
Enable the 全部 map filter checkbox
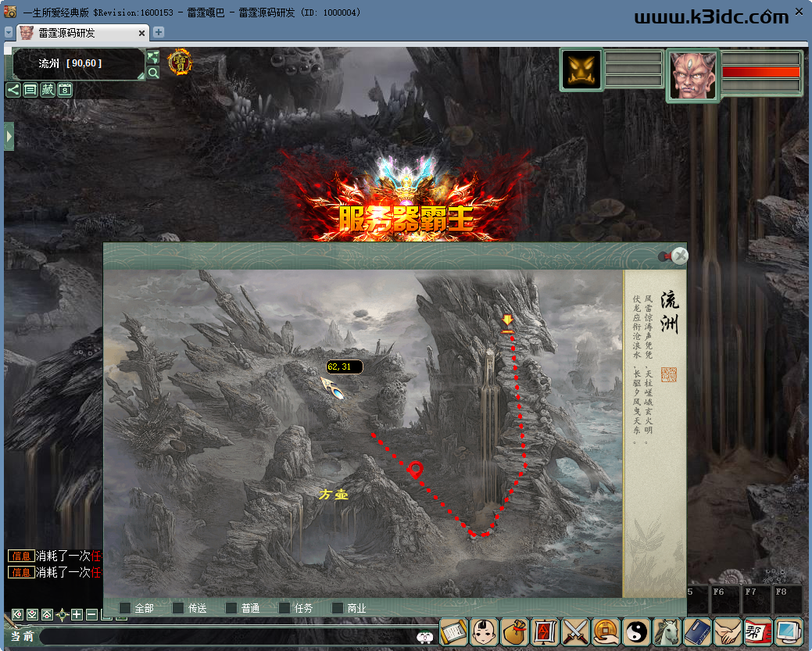point(125,608)
